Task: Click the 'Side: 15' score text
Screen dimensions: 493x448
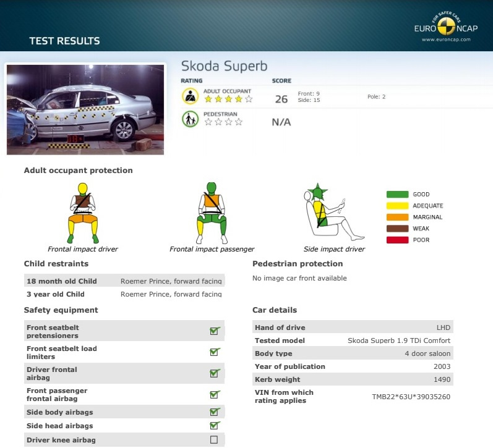Action: coord(309,100)
